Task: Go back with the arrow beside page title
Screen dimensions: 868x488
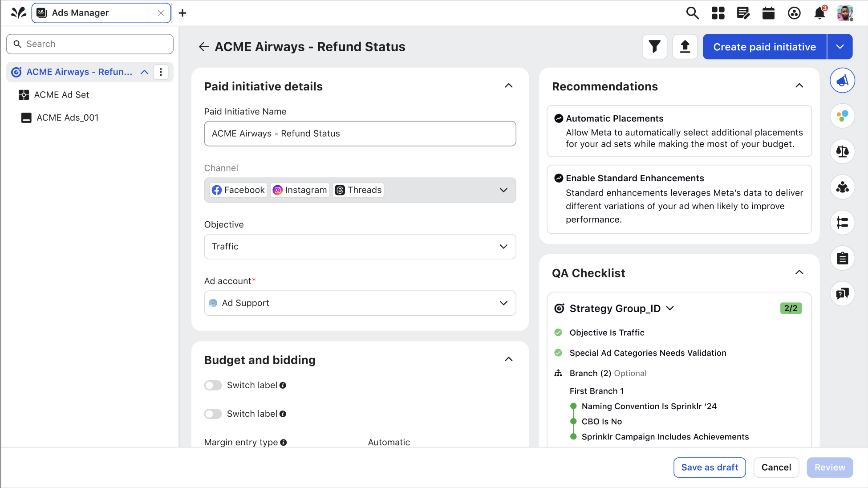Action: click(x=204, y=47)
